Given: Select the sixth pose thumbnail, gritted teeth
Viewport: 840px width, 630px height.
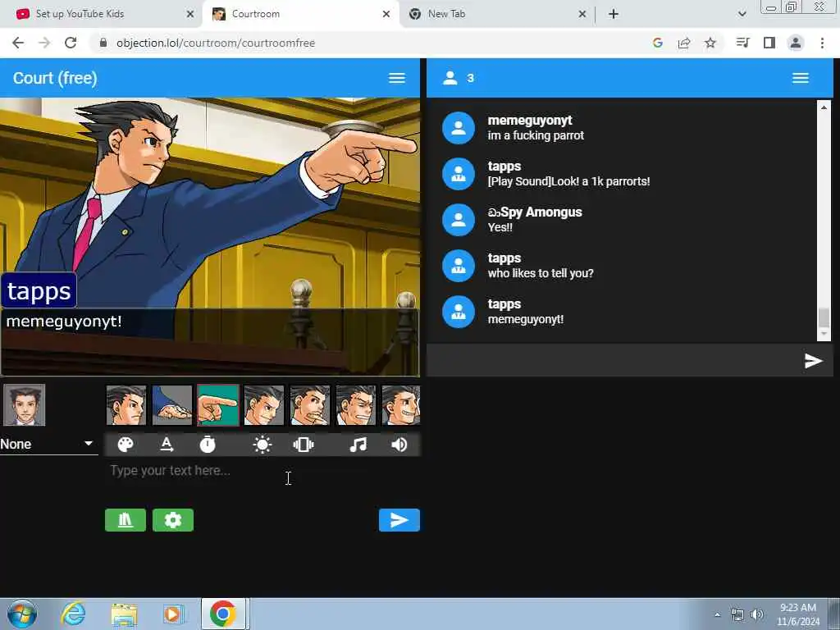Looking at the screenshot, I should (x=356, y=405).
